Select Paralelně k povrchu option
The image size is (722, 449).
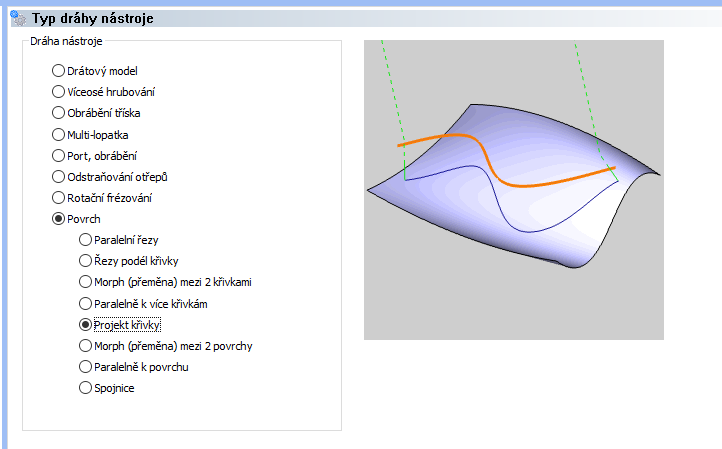click(x=85, y=367)
